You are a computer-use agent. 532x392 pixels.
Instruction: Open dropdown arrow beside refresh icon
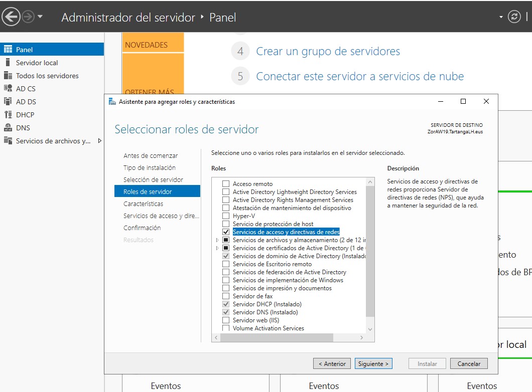[501, 17]
